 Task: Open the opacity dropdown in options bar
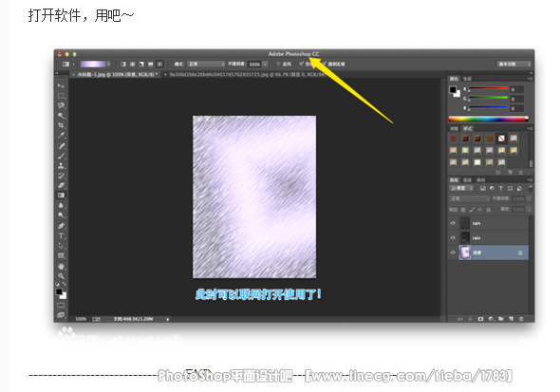pyautogui.click(x=266, y=65)
